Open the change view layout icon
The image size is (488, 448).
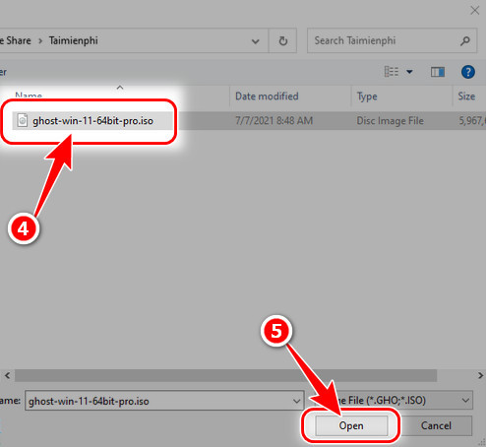click(392, 71)
